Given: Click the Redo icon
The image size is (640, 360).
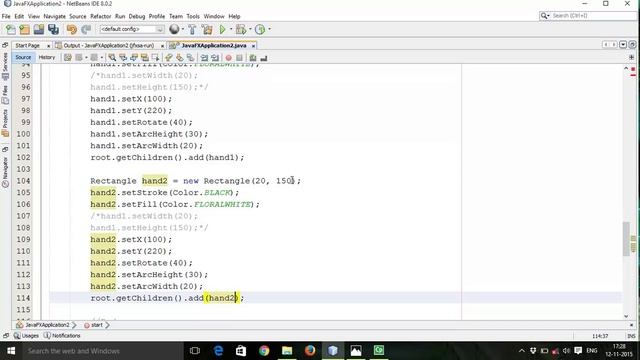Looking at the screenshot, I should tap(86, 29).
